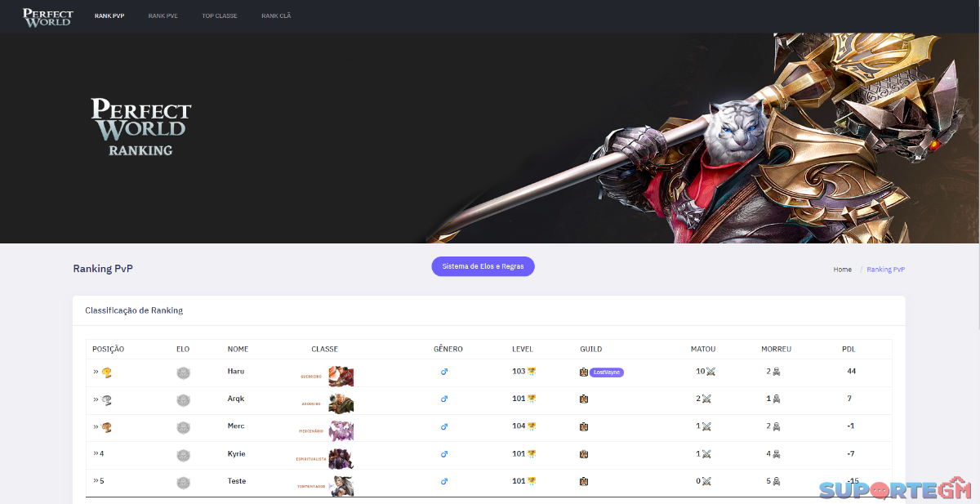
Task: Open Merc's mercenary class portrait
Action: [341, 430]
